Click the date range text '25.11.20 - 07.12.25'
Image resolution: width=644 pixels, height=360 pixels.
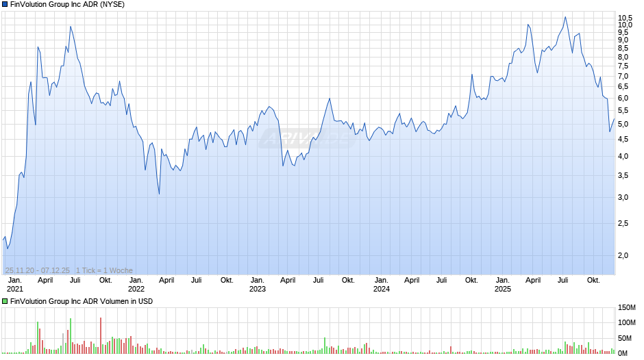tap(38, 270)
